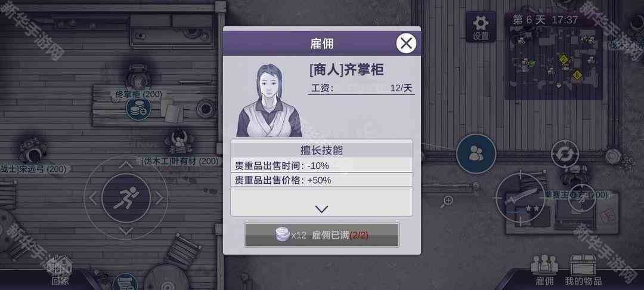Click the merchant 齐掌柜 portrait
The height and width of the screenshot is (290, 644).
[269, 100]
